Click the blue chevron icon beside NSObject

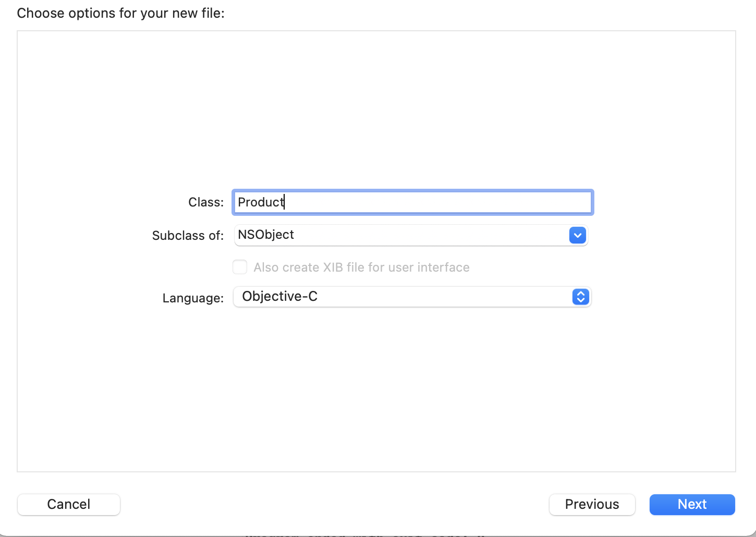(x=577, y=235)
